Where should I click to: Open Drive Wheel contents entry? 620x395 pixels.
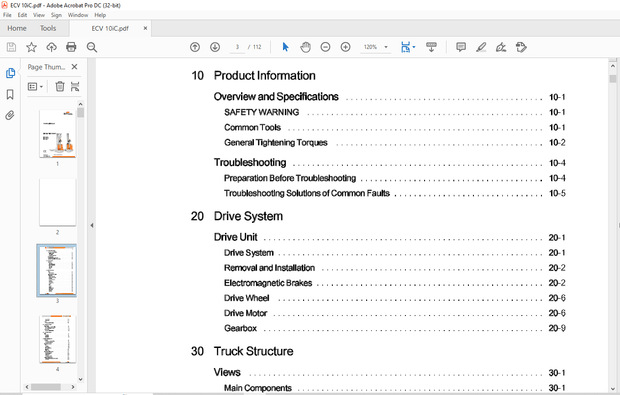click(x=246, y=298)
